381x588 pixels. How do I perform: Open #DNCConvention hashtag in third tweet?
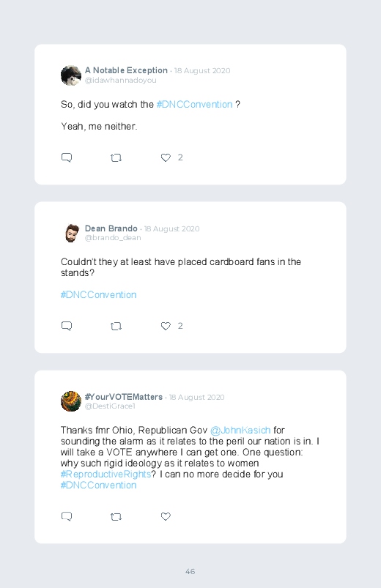click(x=98, y=485)
